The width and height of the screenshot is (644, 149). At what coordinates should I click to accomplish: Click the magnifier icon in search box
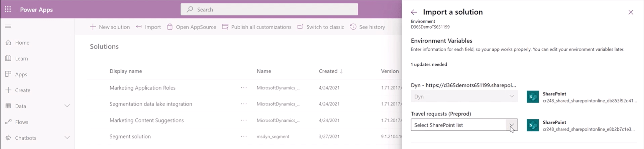(190, 9)
